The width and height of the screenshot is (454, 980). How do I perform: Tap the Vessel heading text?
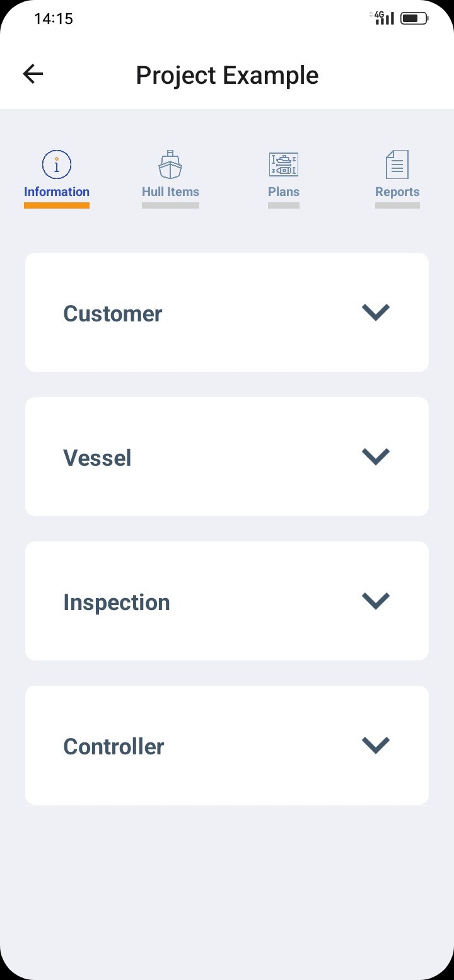[x=98, y=458]
